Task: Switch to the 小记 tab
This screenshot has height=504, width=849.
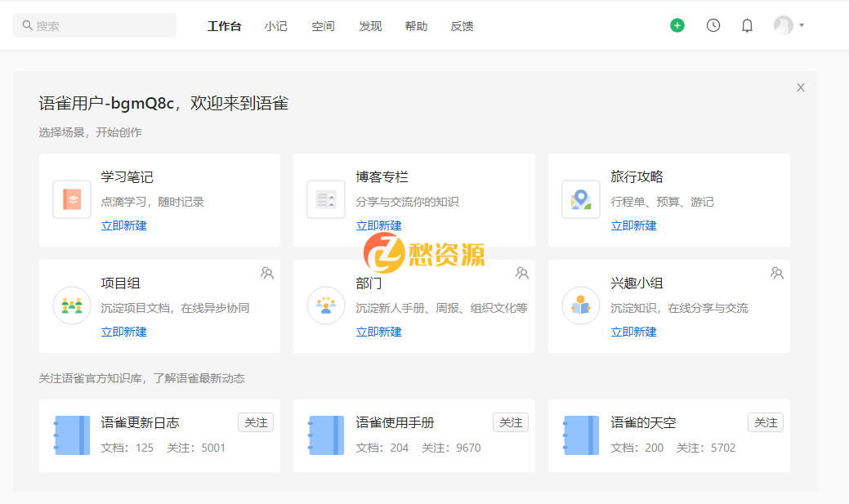Action: point(276,25)
